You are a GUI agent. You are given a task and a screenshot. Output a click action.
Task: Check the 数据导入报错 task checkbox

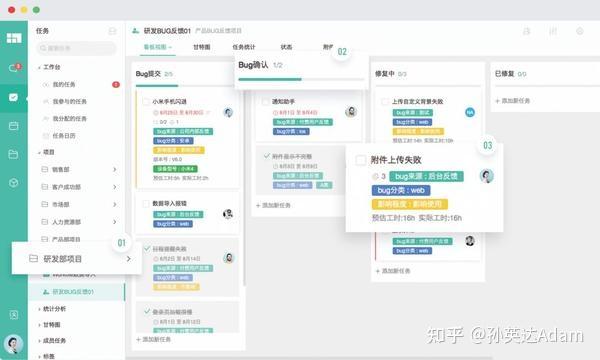click(x=146, y=203)
